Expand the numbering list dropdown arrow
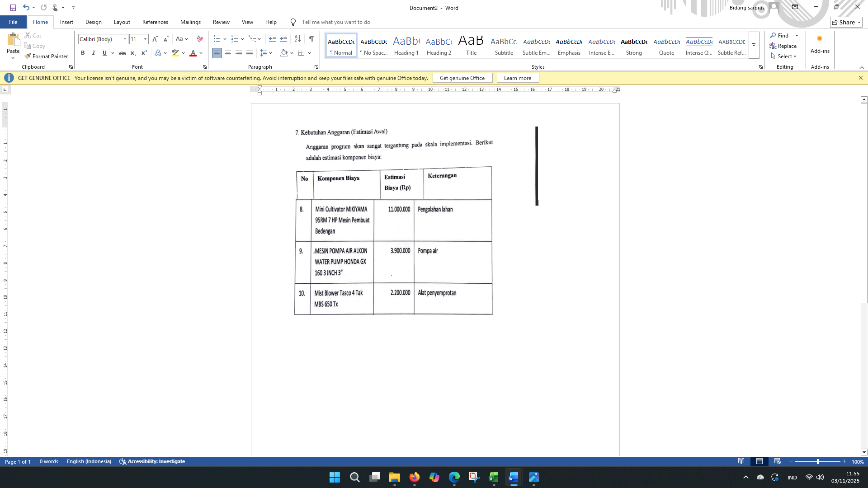The image size is (868, 488). click(x=242, y=39)
